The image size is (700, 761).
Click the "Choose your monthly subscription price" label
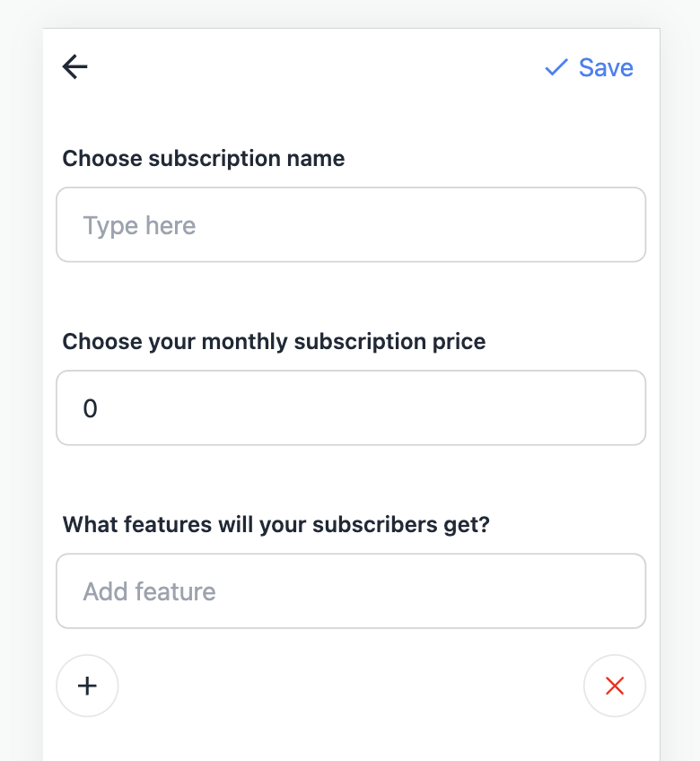pos(274,342)
